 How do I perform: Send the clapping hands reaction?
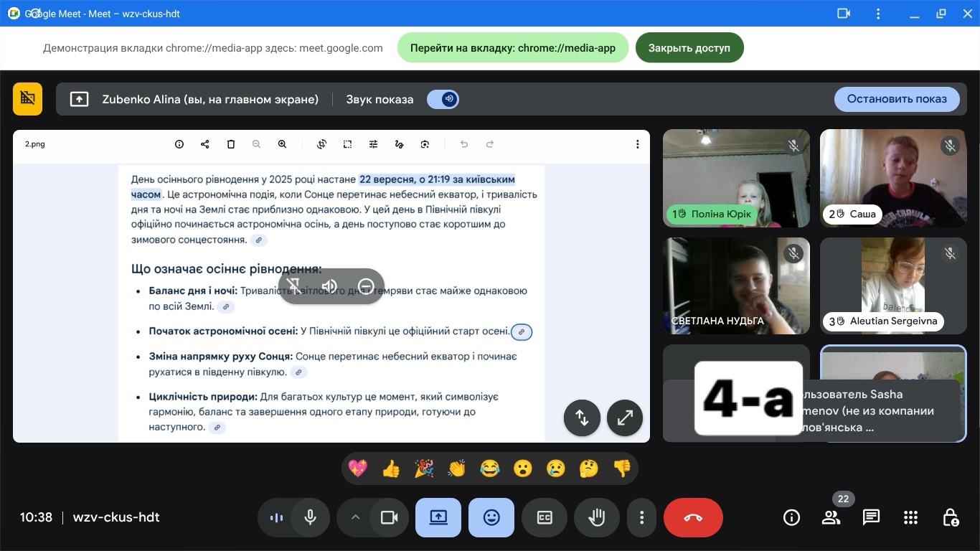tap(456, 468)
